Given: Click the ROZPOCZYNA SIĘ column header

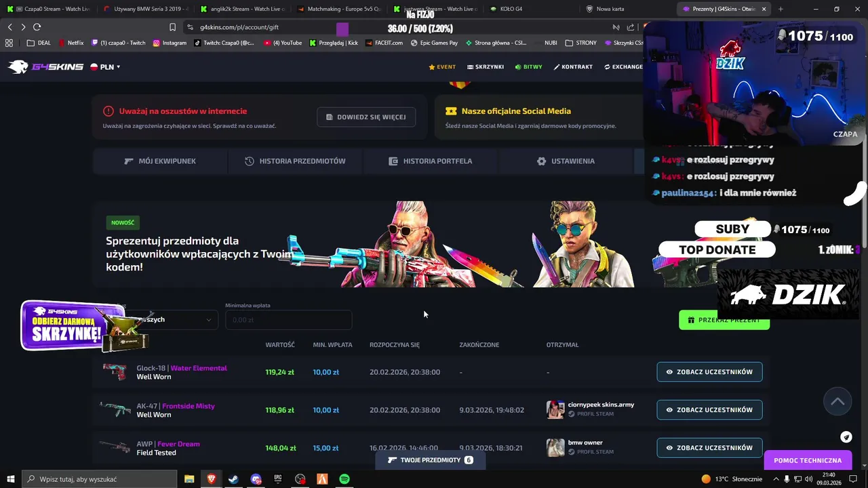Looking at the screenshot, I should click(x=395, y=345).
